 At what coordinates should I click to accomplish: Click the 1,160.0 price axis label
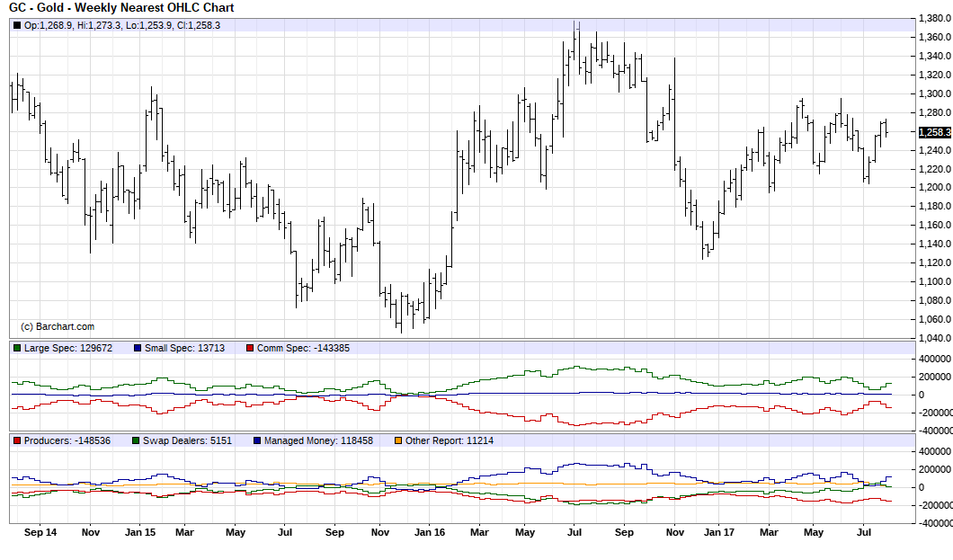[935, 225]
